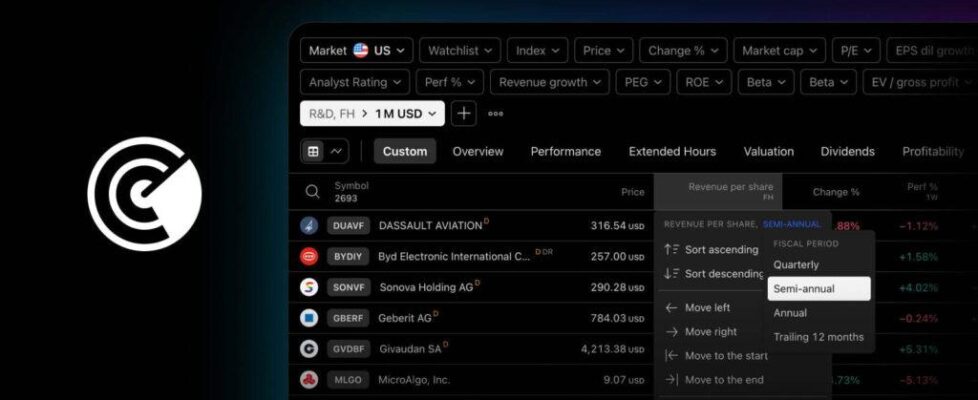Open Sonova Holding AG company name

pyautogui.click(x=426, y=287)
